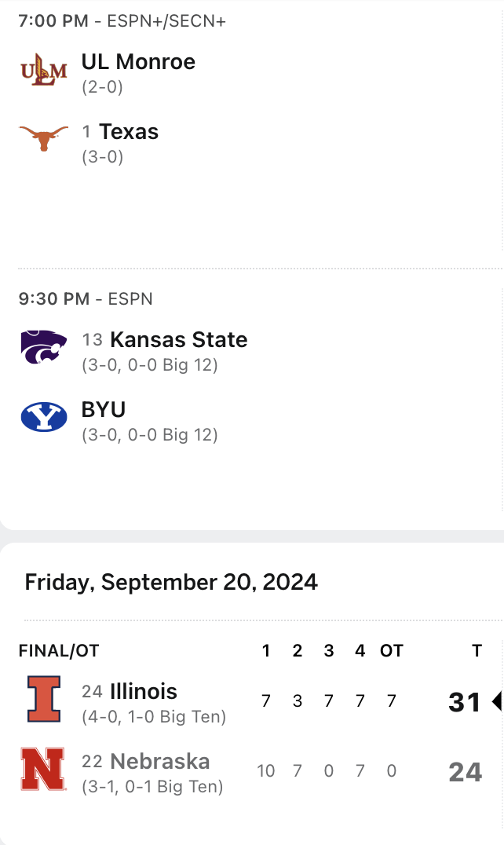Open the UL Monroe team page

coord(138,62)
